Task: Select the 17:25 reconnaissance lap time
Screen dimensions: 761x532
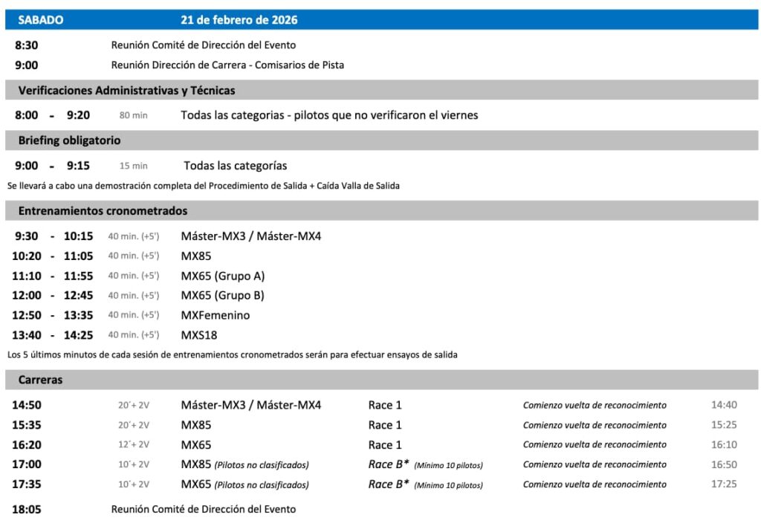Action: pyautogui.click(x=724, y=484)
